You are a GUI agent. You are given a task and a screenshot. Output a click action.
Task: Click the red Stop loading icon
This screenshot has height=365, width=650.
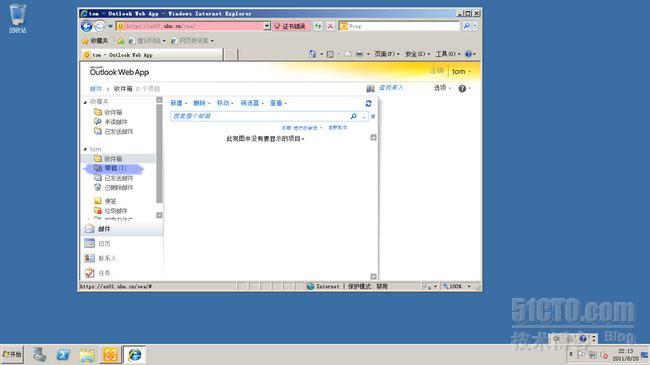(330, 26)
